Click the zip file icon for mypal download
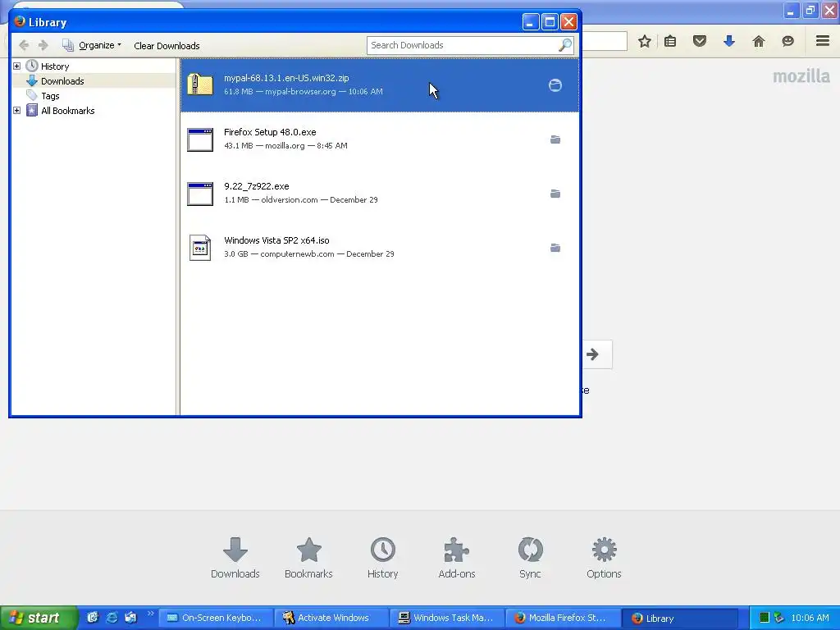Screen dimensions: 840x630 (x=200, y=85)
